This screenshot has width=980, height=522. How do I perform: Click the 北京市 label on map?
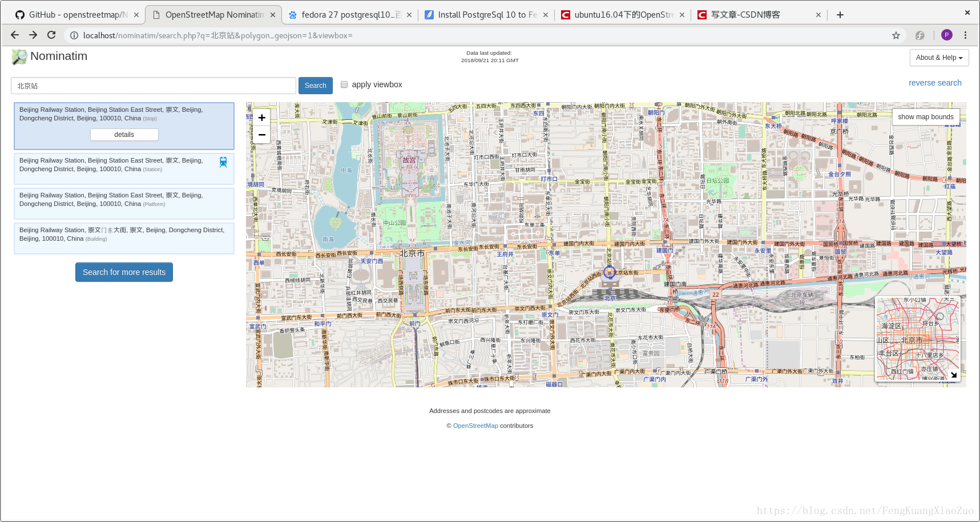[412, 253]
